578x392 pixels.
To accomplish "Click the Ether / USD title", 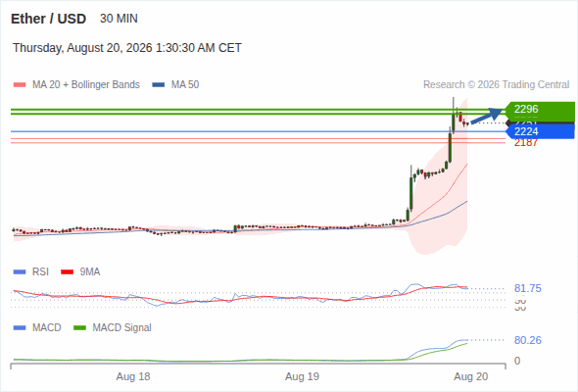I will click(48, 19).
